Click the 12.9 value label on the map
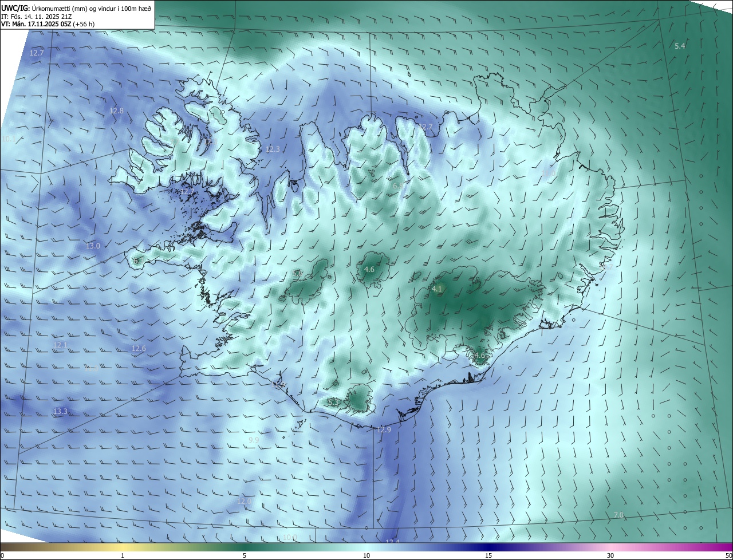The image size is (733, 560). pyautogui.click(x=384, y=429)
